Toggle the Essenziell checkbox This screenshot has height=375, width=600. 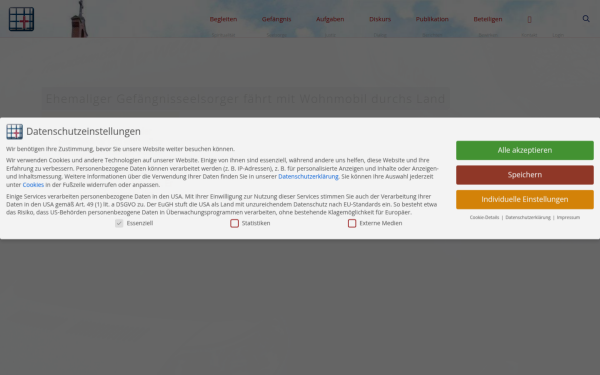point(119,223)
